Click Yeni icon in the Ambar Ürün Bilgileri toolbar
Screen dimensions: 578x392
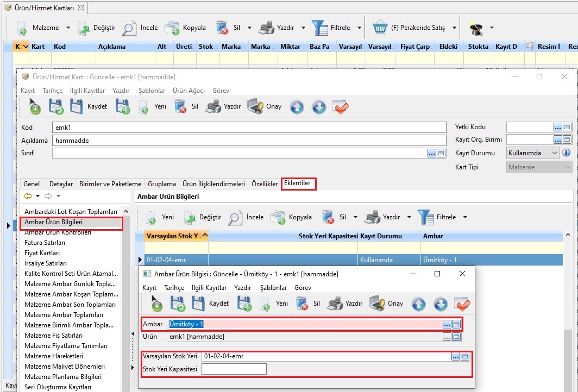tap(151, 217)
